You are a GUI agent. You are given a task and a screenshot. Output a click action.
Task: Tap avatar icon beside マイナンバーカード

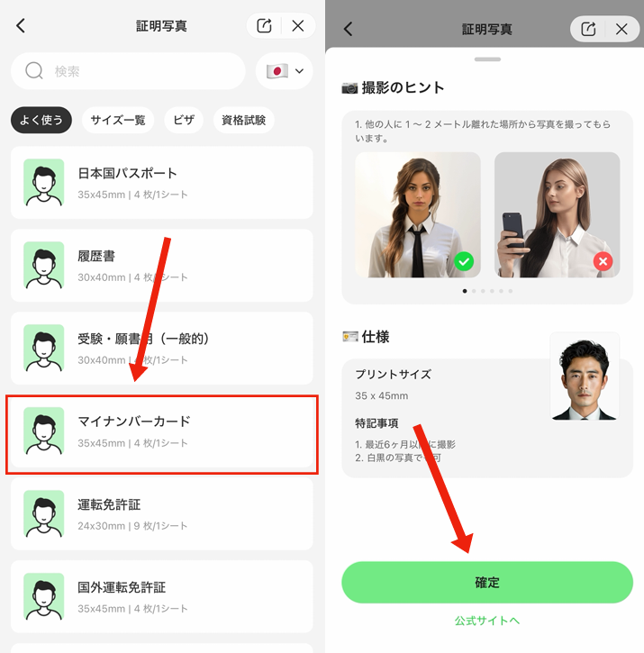coord(44,431)
